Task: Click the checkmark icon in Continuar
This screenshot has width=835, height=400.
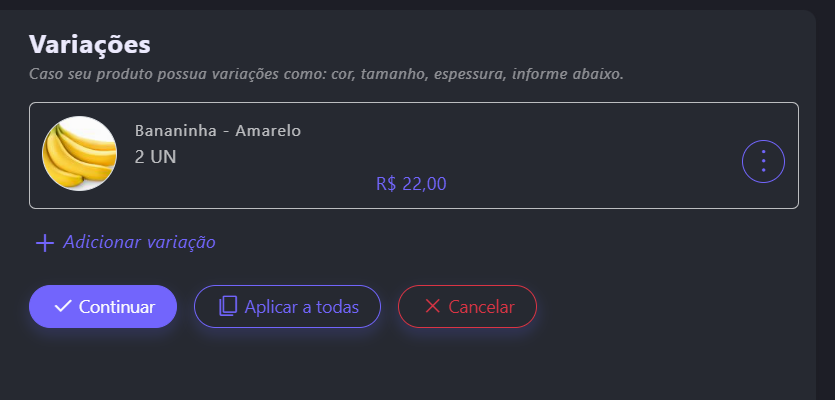Action: 63,306
